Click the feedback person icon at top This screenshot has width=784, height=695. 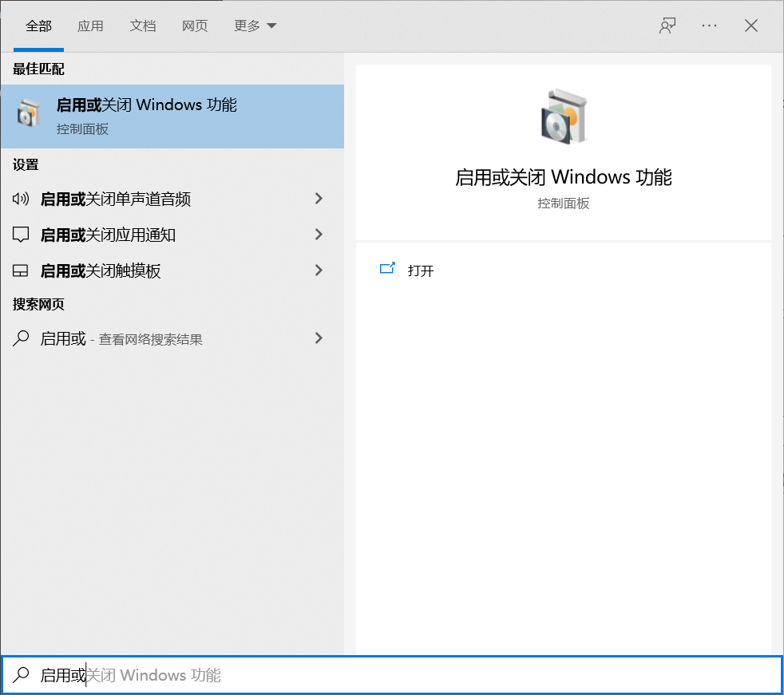tap(667, 26)
